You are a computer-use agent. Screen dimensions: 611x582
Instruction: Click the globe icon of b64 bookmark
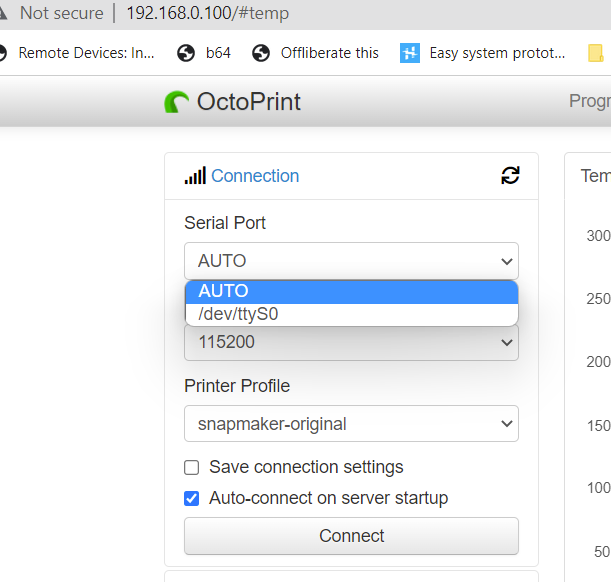(186, 53)
